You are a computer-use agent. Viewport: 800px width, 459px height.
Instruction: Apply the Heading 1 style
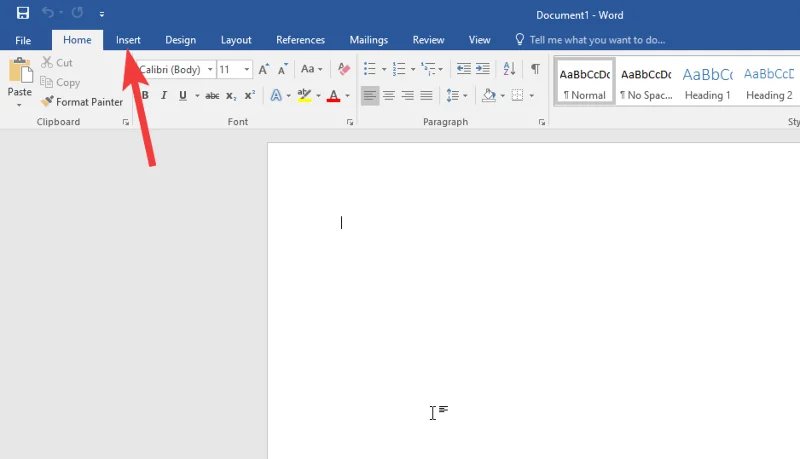(707, 83)
